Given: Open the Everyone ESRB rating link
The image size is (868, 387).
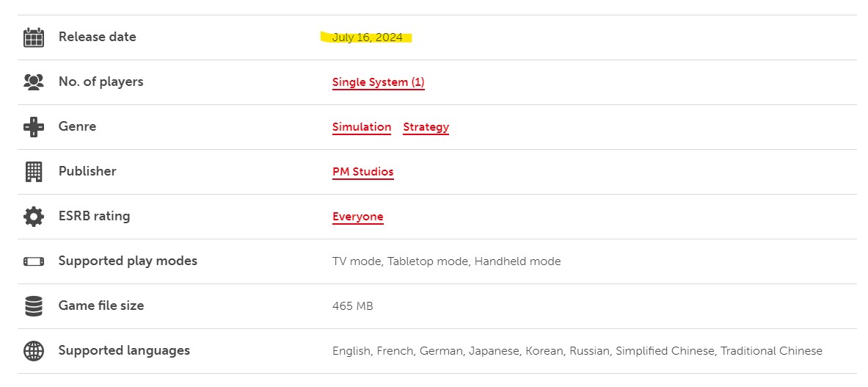Looking at the screenshot, I should [x=357, y=217].
